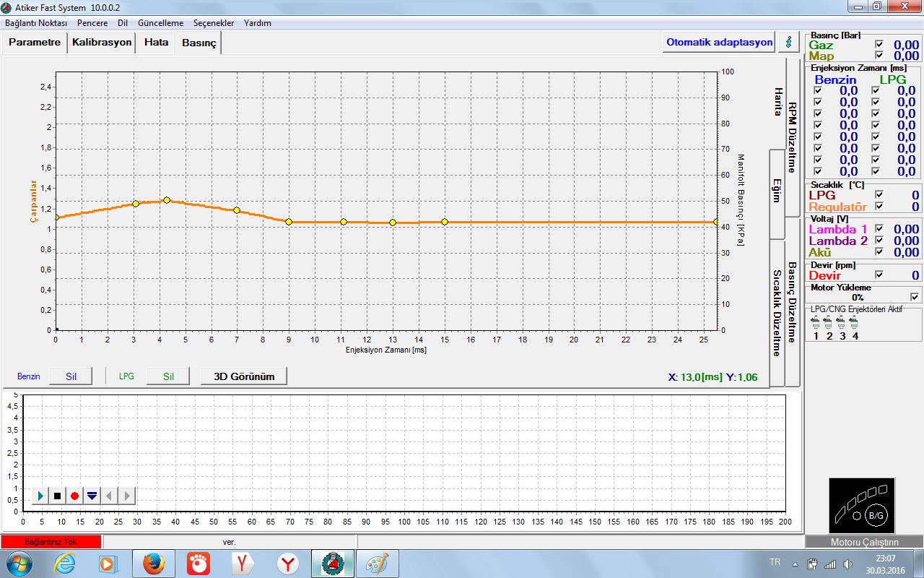Open the volume speaker tray icon
This screenshot has width=924, height=578.
coord(847,564)
